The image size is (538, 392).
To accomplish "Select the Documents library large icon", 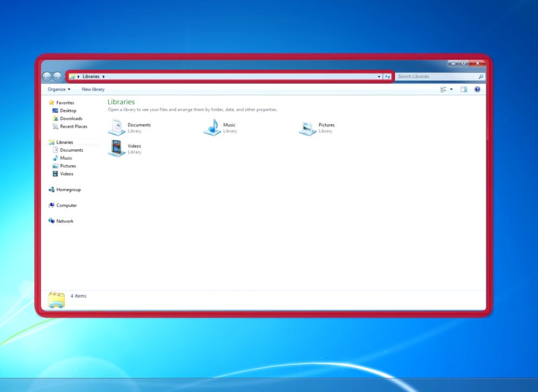I will point(117,127).
